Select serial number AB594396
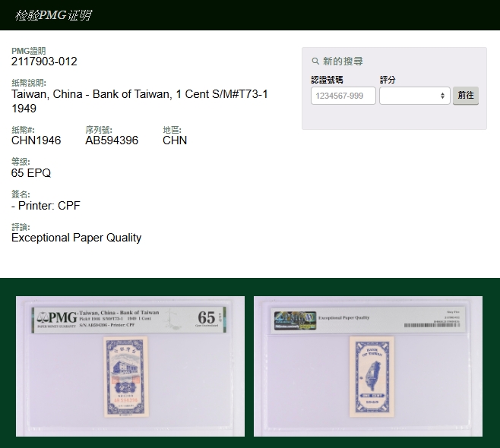 112,140
